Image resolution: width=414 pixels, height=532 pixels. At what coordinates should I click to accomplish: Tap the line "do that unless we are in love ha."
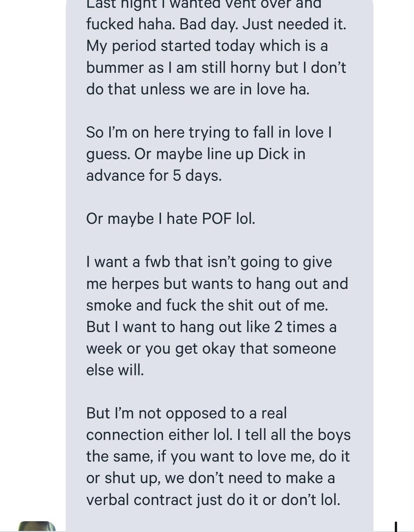coord(198,89)
